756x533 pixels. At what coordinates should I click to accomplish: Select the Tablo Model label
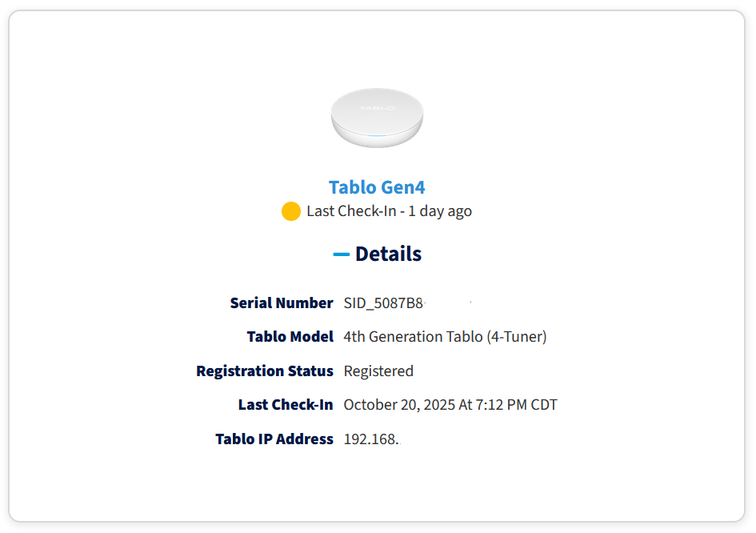point(290,337)
